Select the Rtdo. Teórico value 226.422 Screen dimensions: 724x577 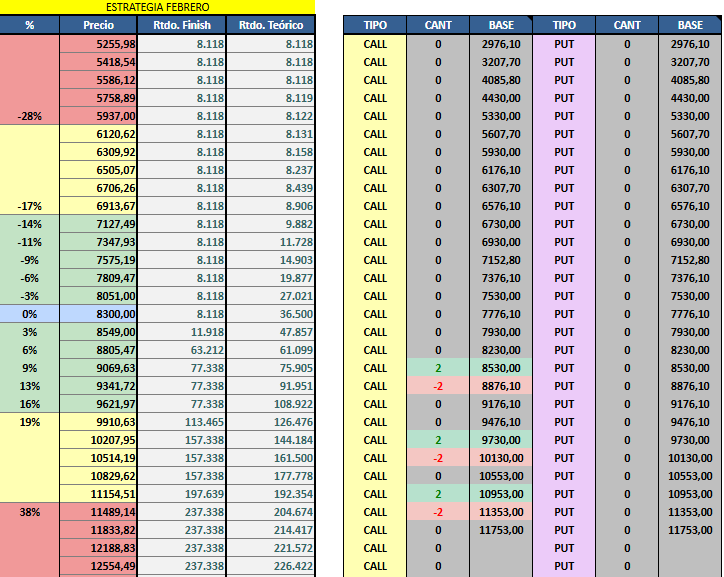271,566
